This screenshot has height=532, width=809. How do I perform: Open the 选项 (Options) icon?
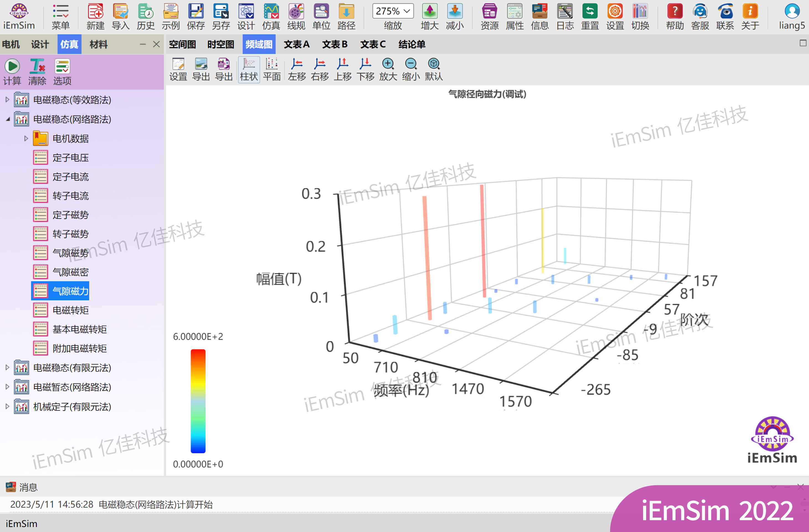[62, 71]
